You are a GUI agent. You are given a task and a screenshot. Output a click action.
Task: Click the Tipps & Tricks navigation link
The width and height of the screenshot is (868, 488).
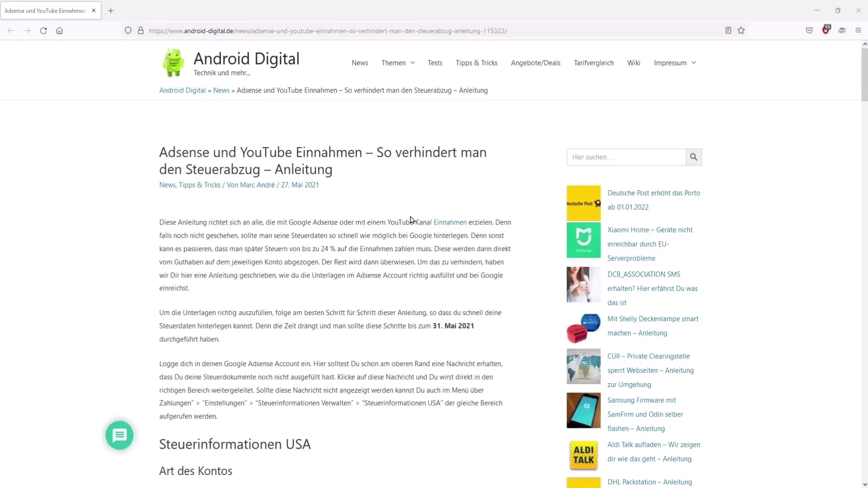477,62
